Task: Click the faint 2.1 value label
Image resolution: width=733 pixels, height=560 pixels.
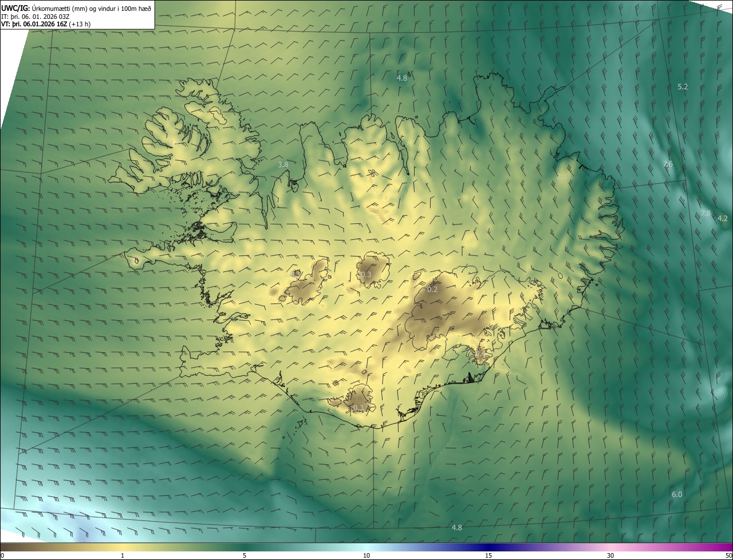Action: pos(562,177)
